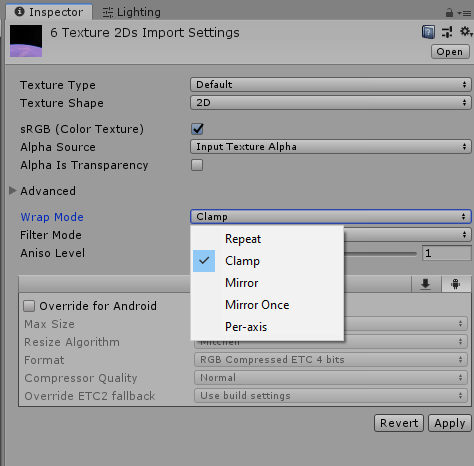Viewport: 474px width, 466px height.
Task: Switch to the Lighting tab
Action: click(132, 12)
